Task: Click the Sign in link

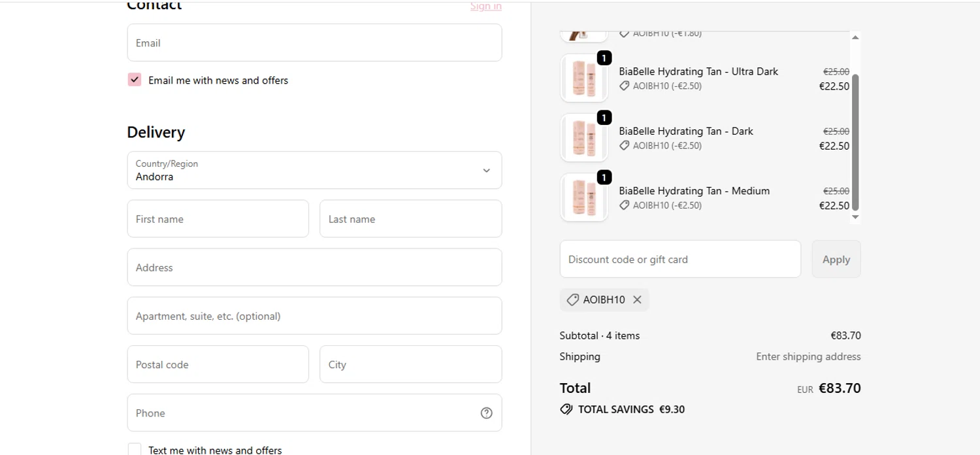Action: [x=486, y=7]
